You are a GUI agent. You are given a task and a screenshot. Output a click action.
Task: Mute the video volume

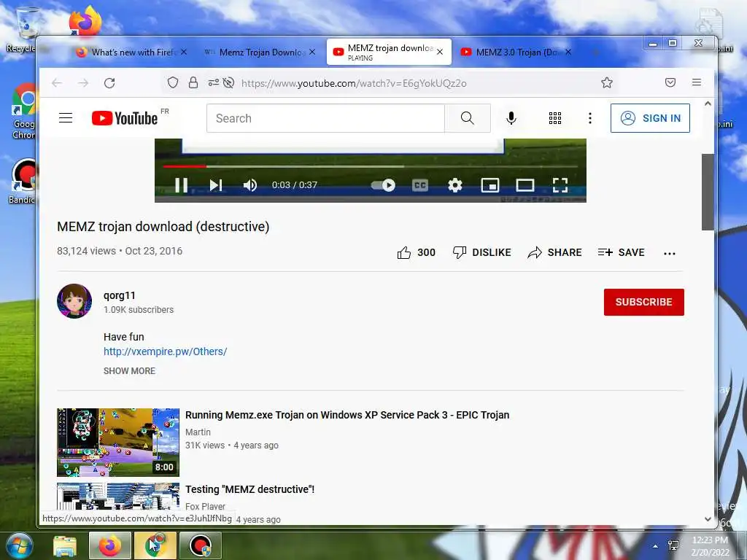click(x=250, y=184)
